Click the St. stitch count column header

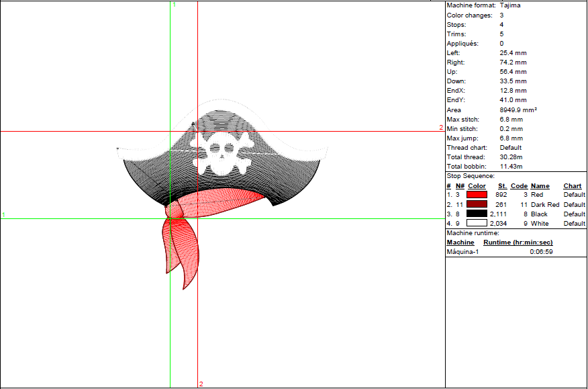pyautogui.click(x=502, y=186)
